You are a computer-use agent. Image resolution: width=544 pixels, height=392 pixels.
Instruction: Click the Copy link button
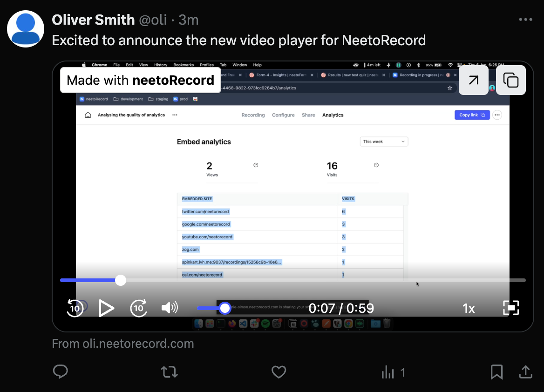click(472, 115)
